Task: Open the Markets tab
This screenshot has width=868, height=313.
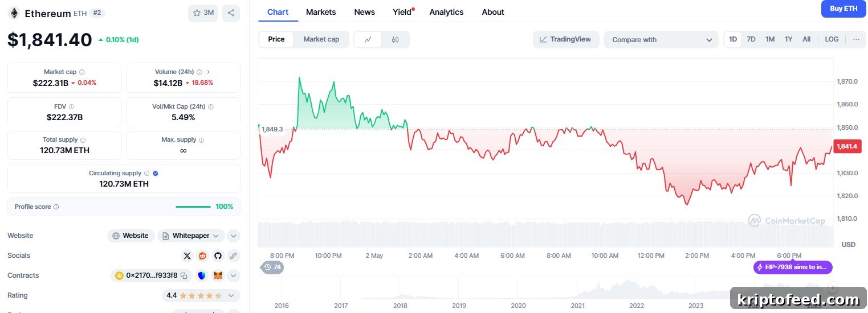Action: [x=321, y=12]
